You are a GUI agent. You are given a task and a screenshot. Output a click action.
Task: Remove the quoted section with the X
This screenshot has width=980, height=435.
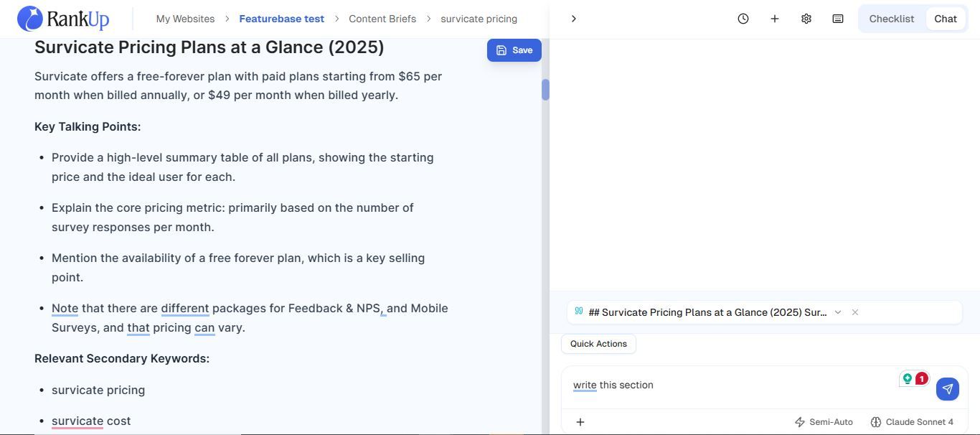point(855,312)
